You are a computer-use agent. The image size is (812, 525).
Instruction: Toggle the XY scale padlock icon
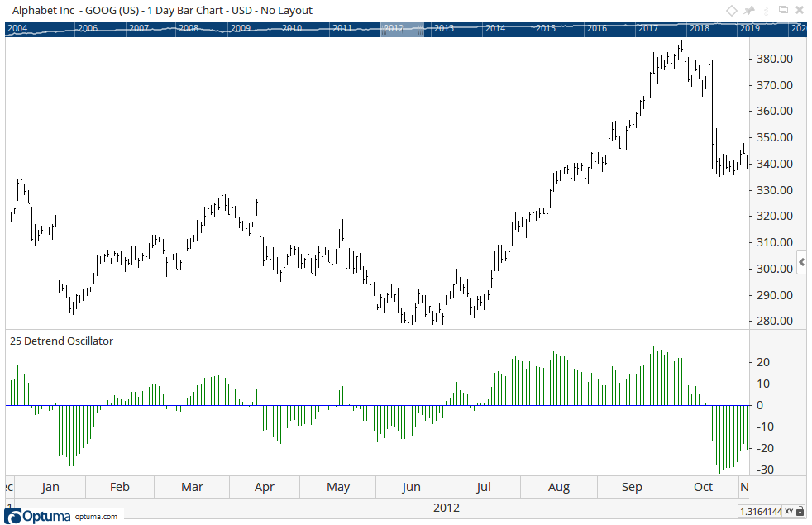click(800, 512)
